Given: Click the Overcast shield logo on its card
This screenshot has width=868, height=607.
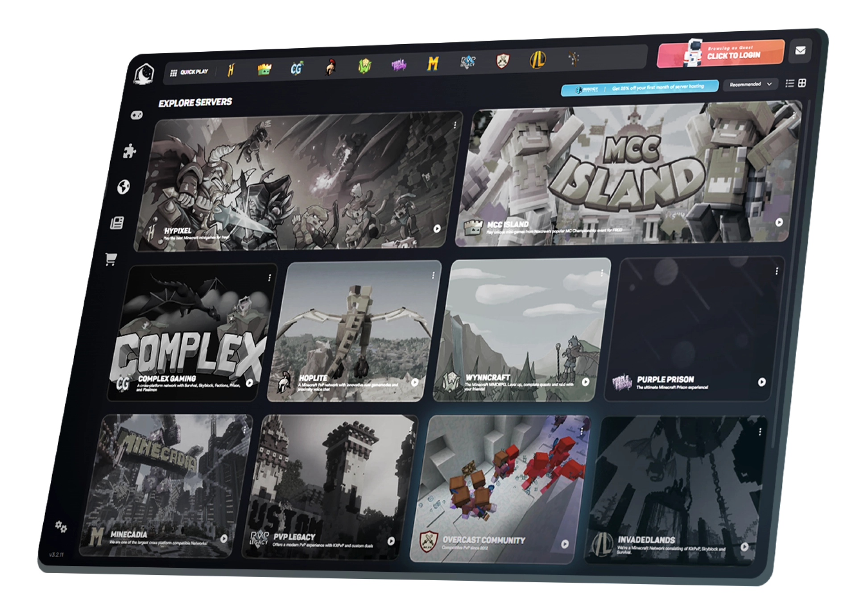Looking at the screenshot, I should click(x=428, y=541).
